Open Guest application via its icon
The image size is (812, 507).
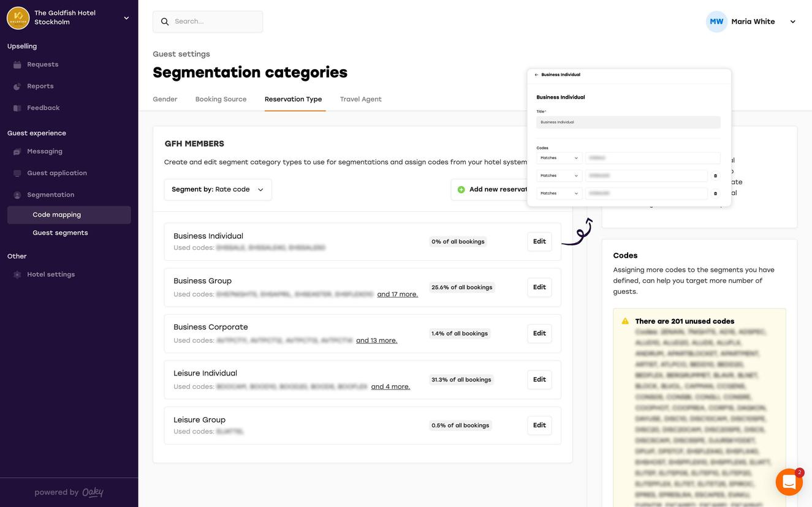(x=17, y=173)
